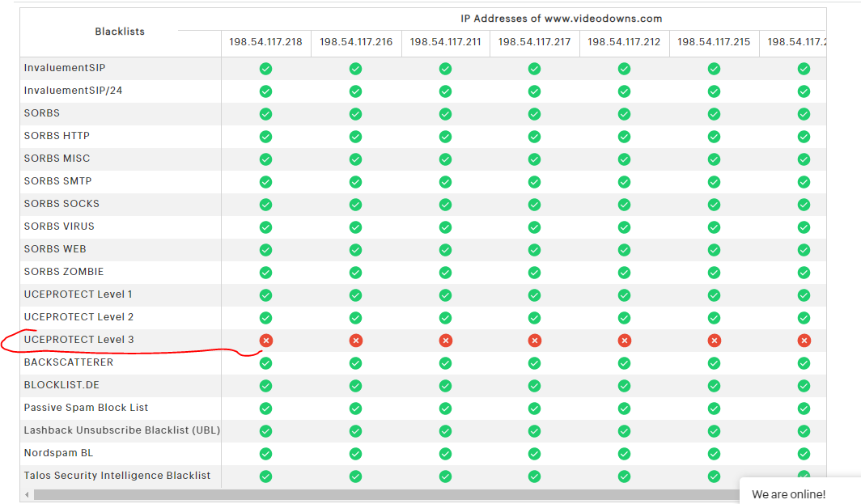Select the Talos Security Intelligence Blacklist label

pyautogui.click(x=117, y=476)
